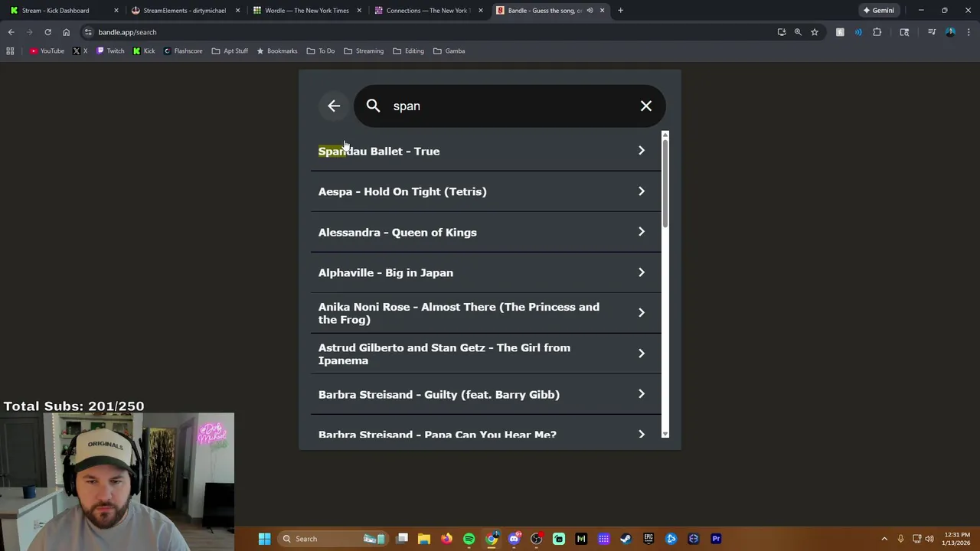Screen dimensions: 980x551
Task: Click the results scrollbar up arrow
Action: click(665, 135)
